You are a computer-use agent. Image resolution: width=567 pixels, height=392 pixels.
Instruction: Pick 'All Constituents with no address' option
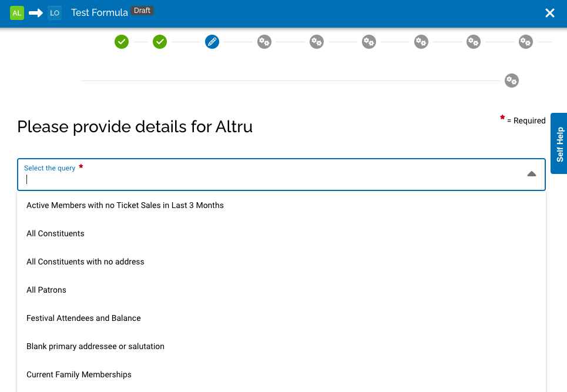point(85,262)
